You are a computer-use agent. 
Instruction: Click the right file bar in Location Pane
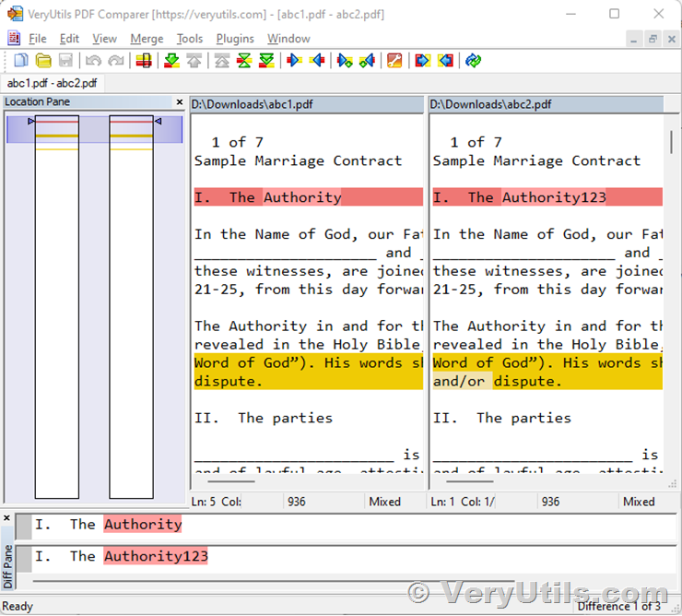[132, 307]
